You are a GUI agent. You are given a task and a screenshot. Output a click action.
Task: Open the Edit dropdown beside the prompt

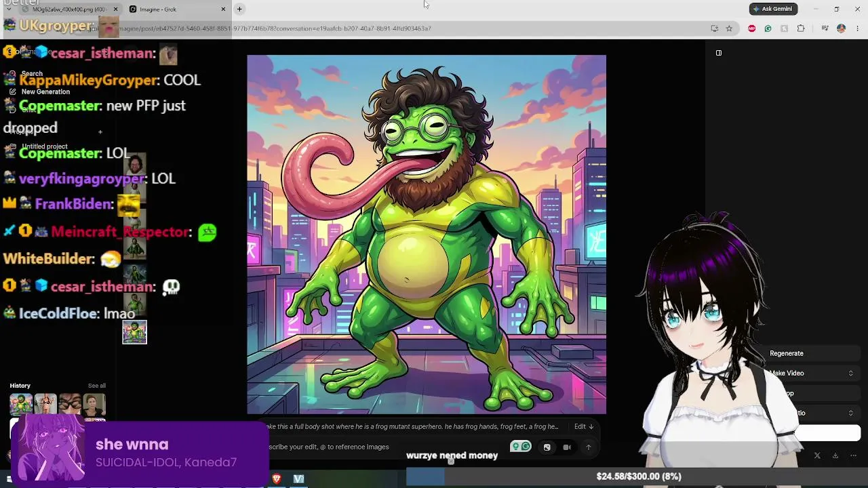click(x=584, y=426)
